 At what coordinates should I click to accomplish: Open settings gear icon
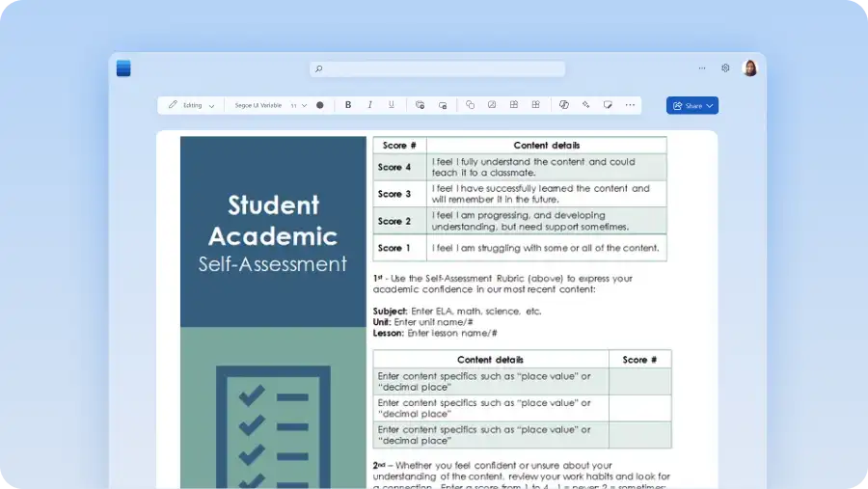pyautogui.click(x=725, y=68)
